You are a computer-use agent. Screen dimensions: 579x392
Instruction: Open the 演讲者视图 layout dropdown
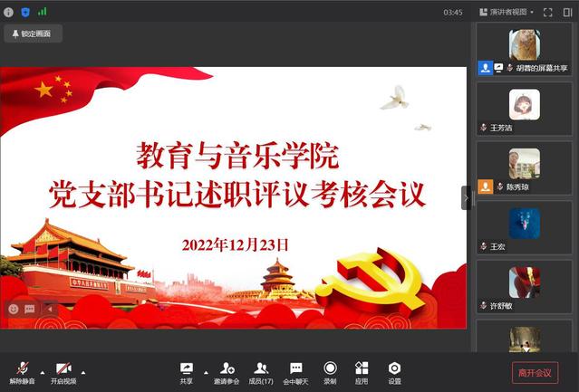click(x=507, y=12)
